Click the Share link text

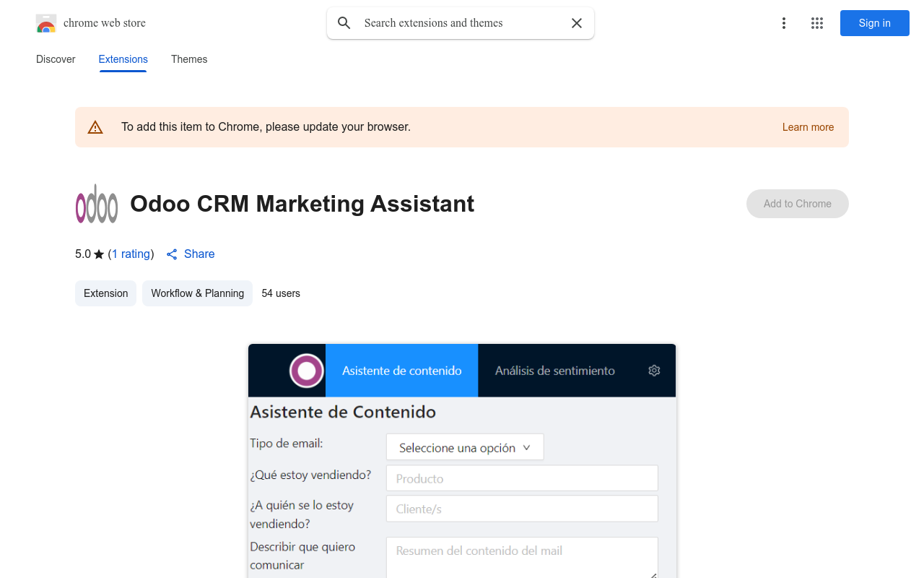click(x=199, y=254)
